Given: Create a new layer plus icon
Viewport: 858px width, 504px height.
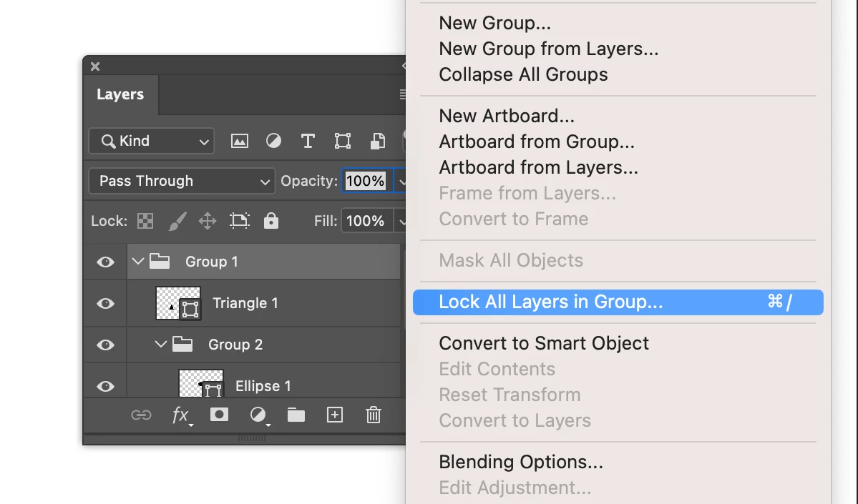Looking at the screenshot, I should click(x=335, y=415).
